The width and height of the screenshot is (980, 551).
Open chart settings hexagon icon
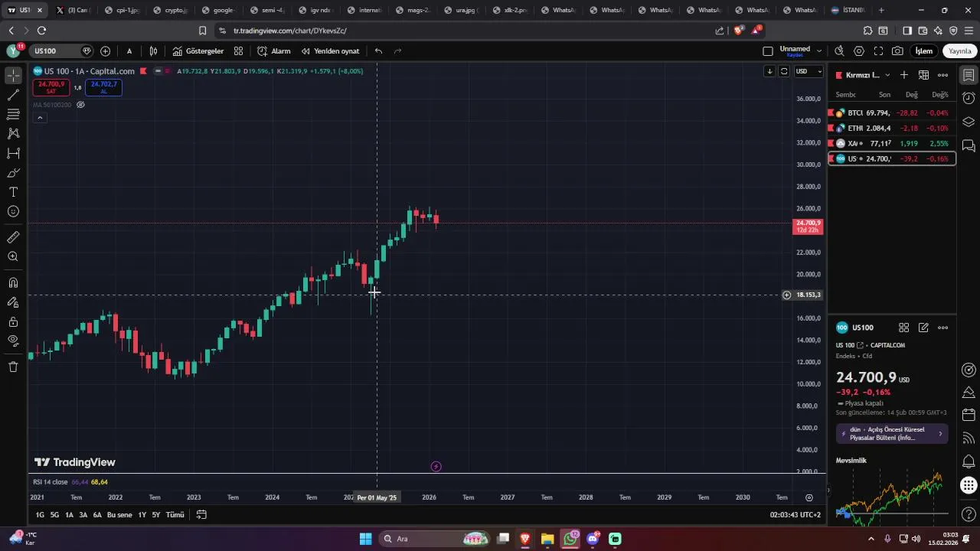859,51
